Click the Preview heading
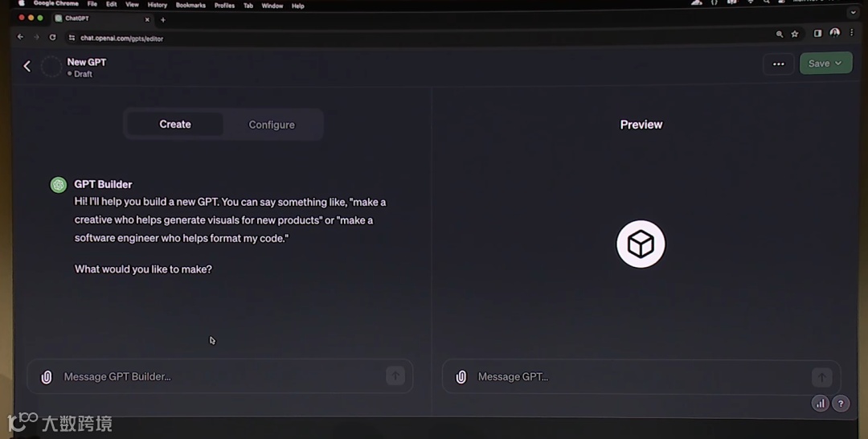This screenshot has width=868, height=439. tap(641, 125)
